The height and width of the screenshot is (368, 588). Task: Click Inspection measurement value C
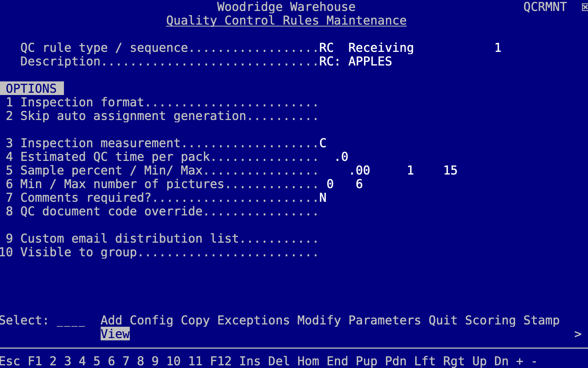coord(323,143)
